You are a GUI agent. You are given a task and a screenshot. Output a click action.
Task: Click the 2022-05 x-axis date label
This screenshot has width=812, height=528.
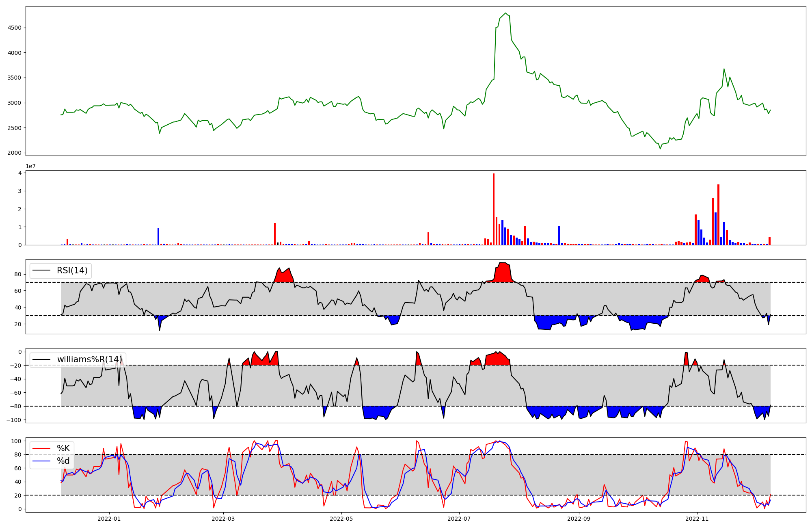tap(341, 519)
